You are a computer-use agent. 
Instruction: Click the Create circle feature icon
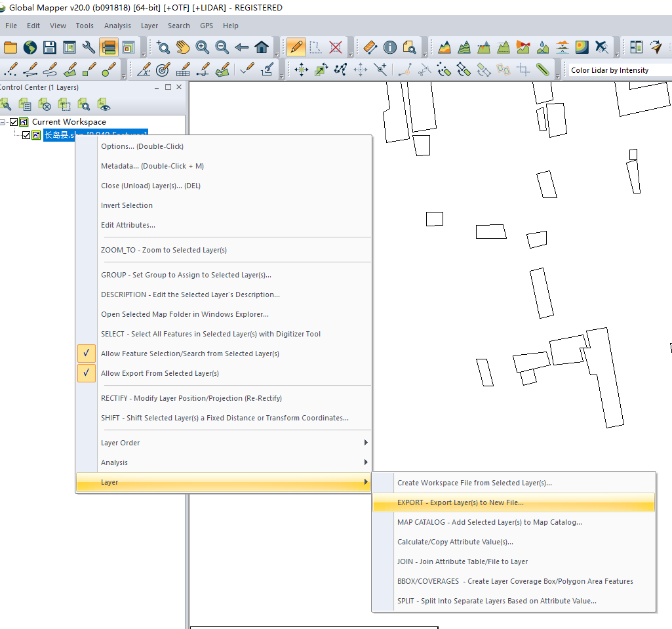tap(109, 70)
